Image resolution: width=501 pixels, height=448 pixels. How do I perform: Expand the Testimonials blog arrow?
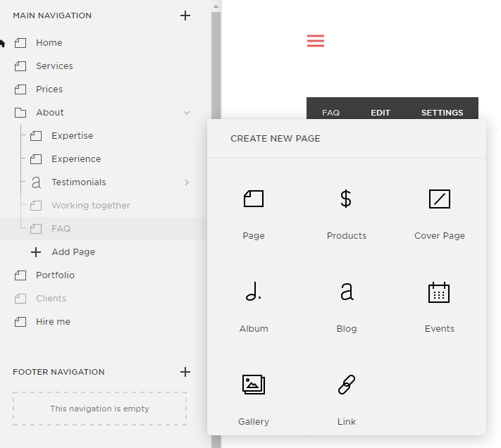[187, 182]
